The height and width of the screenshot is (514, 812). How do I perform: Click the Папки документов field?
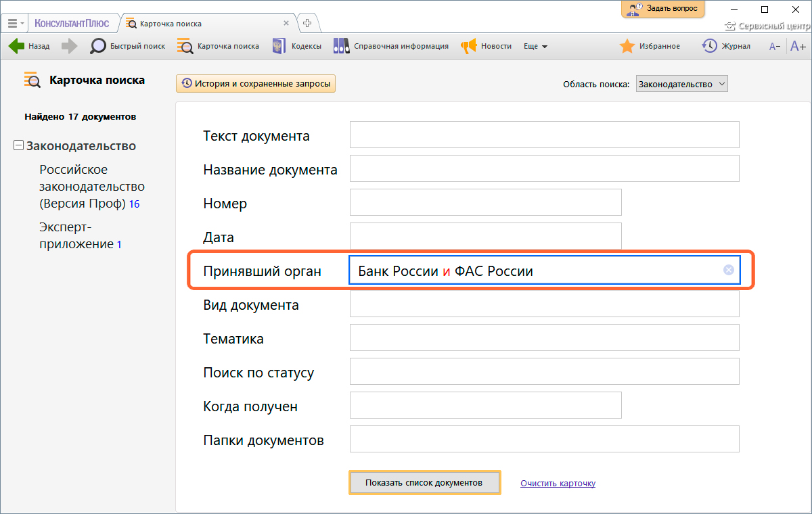pyautogui.click(x=544, y=439)
